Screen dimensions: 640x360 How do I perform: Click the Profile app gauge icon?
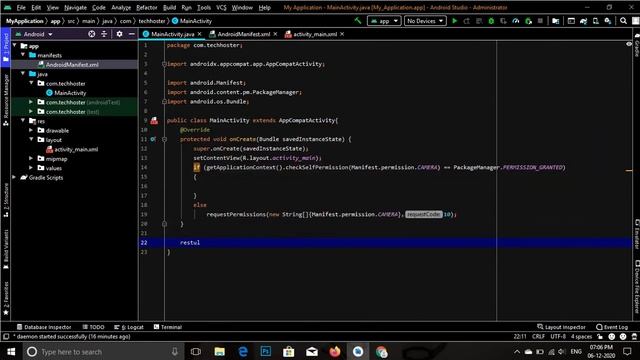(516, 21)
